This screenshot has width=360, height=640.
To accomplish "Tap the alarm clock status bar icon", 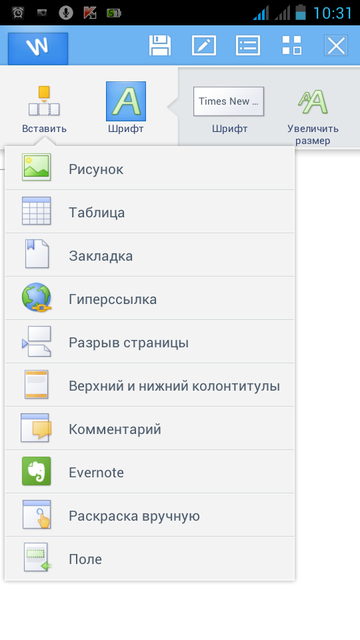I will tap(18, 13).
